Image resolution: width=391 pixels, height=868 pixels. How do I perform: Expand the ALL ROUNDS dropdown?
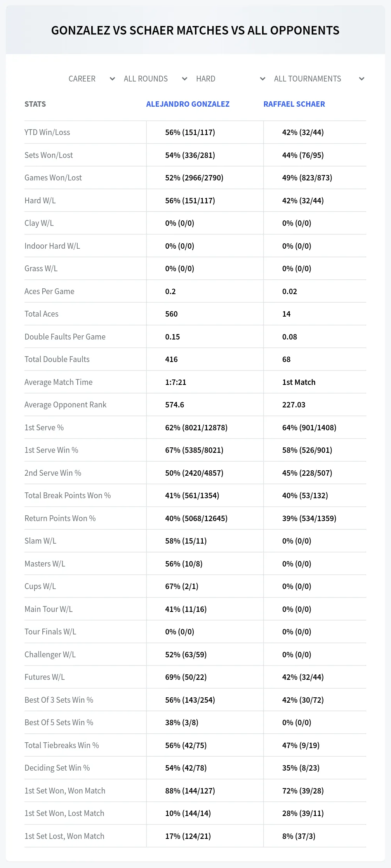pyautogui.click(x=155, y=79)
